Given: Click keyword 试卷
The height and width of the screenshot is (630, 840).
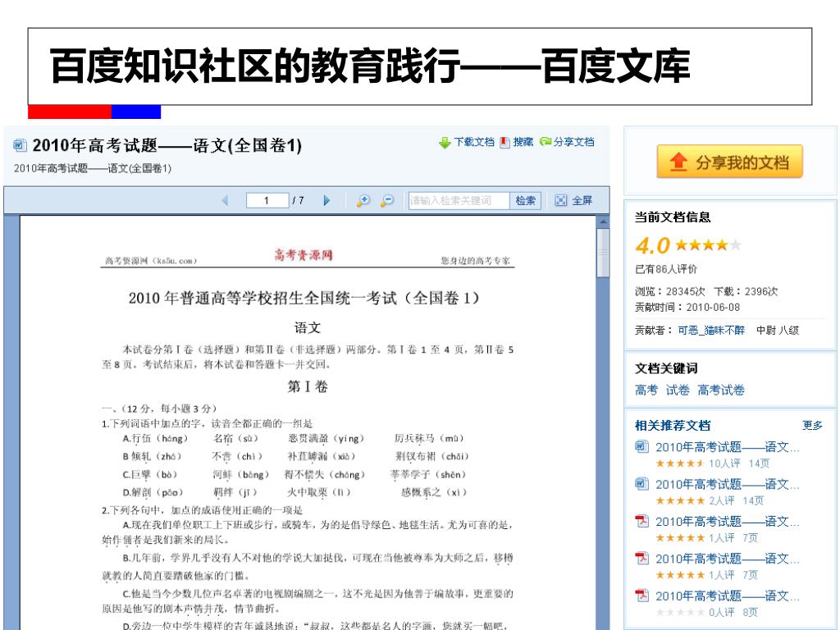Looking at the screenshot, I should pos(677,390).
